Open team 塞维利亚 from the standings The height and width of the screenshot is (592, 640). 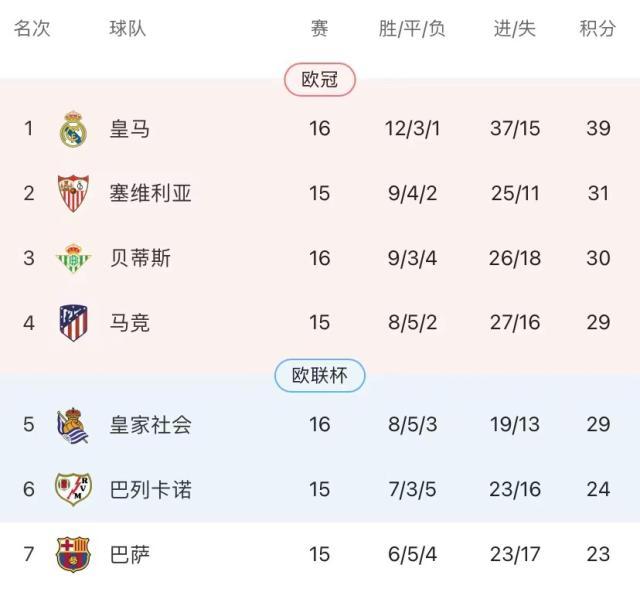pyautogui.click(x=150, y=193)
